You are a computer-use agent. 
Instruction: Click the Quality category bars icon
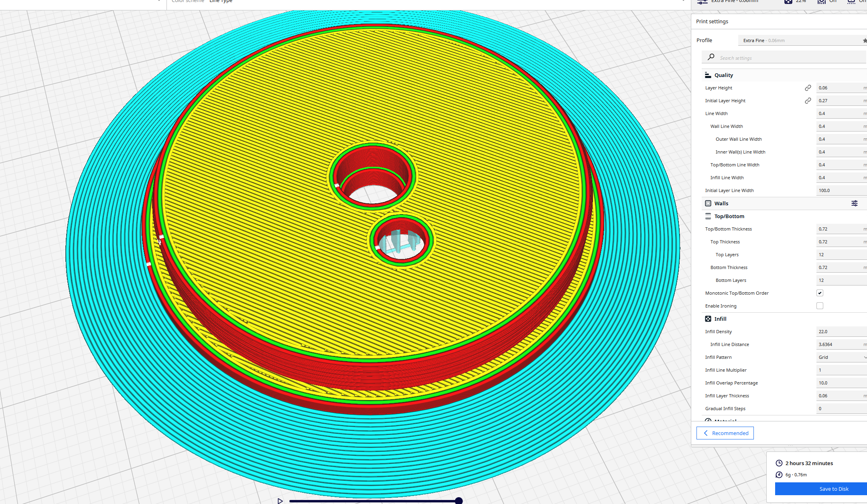708,75
